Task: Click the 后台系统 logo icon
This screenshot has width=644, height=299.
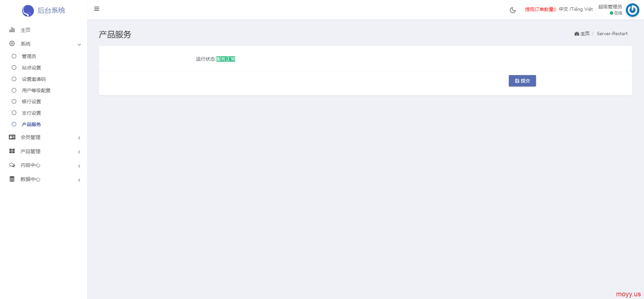Action: point(28,11)
